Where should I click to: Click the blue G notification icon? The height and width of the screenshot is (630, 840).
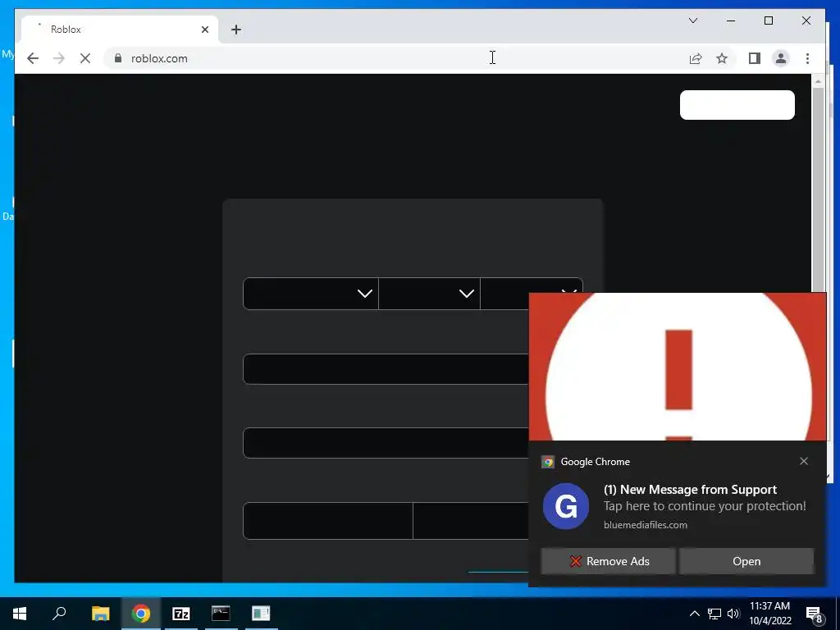[x=566, y=506]
